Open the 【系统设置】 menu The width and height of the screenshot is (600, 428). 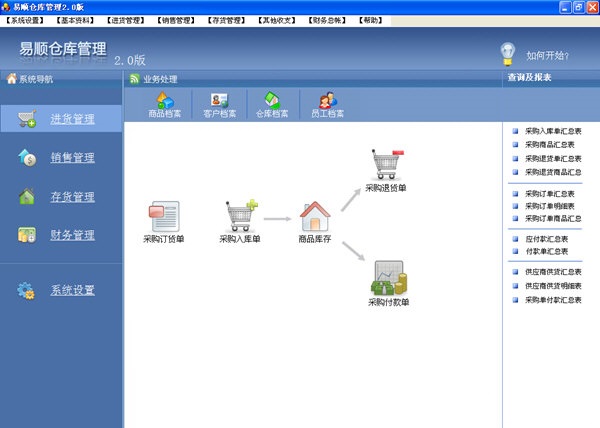pos(25,20)
